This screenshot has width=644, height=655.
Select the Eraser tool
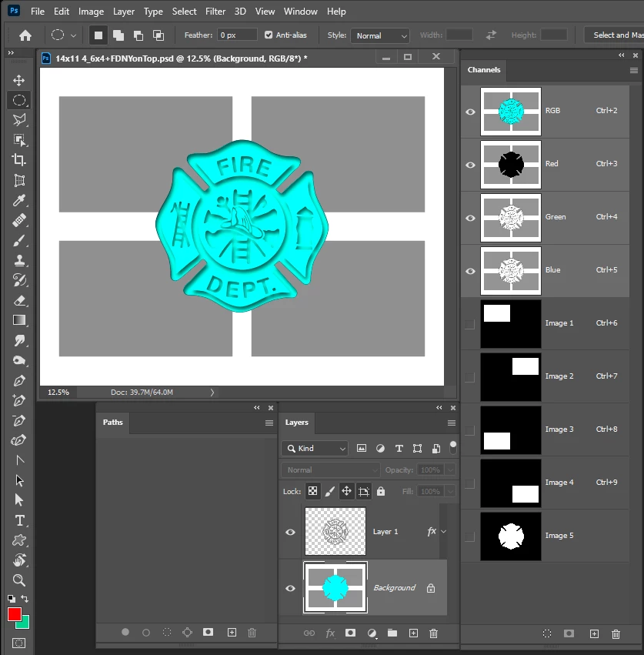point(18,300)
